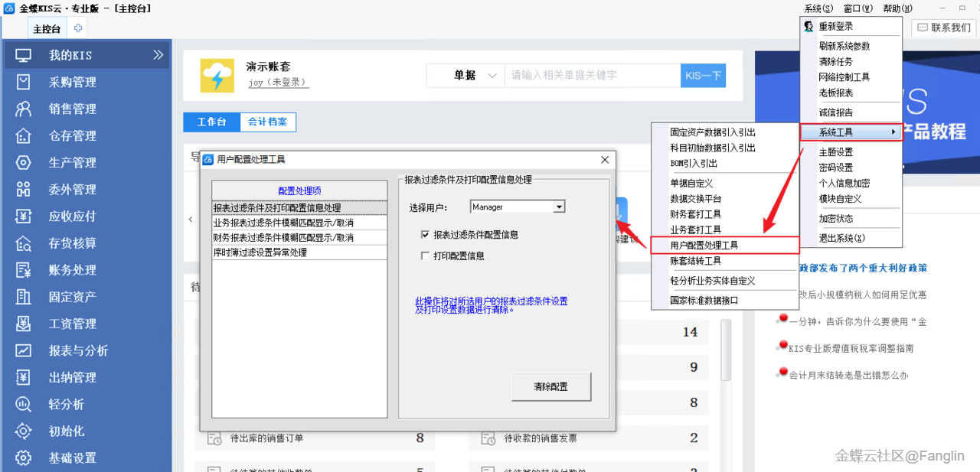Open 固定资产 building icon

(24, 297)
